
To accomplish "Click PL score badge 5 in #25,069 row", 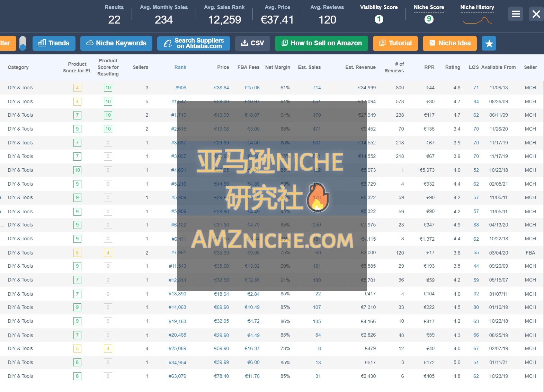I will [x=77, y=348].
